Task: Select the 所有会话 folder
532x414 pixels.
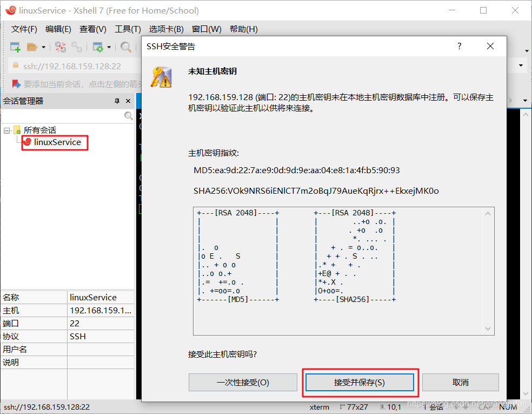Action: (x=39, y=130)
